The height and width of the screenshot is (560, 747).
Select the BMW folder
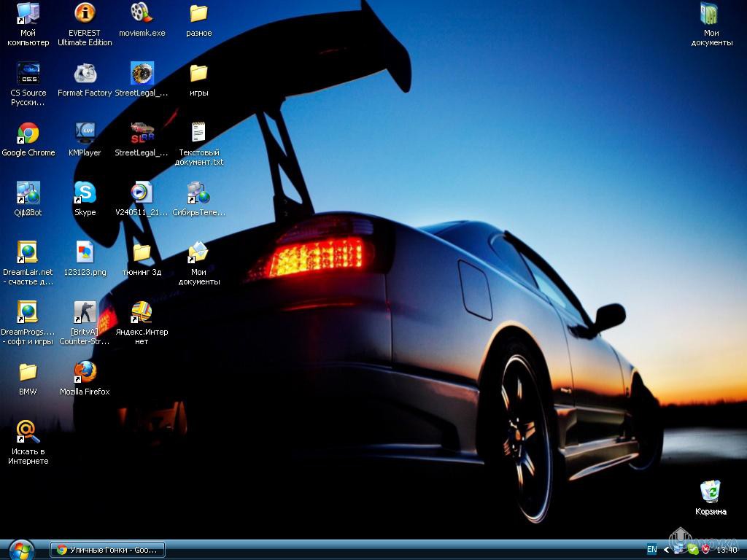28,373
